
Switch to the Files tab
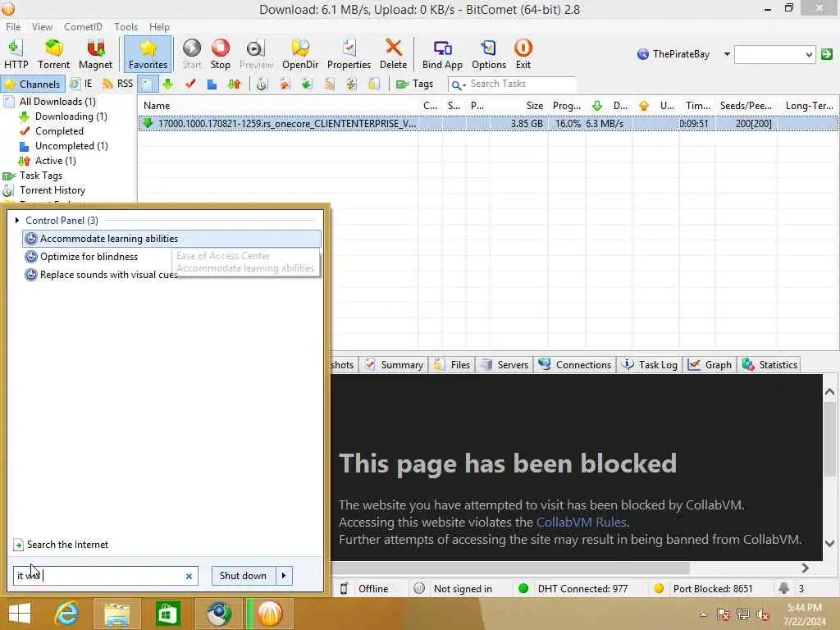pyautogui.click(x=452, y=365)
